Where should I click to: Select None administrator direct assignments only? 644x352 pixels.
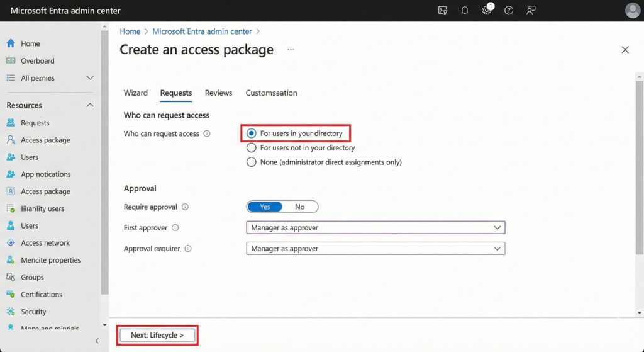(252, 162)
